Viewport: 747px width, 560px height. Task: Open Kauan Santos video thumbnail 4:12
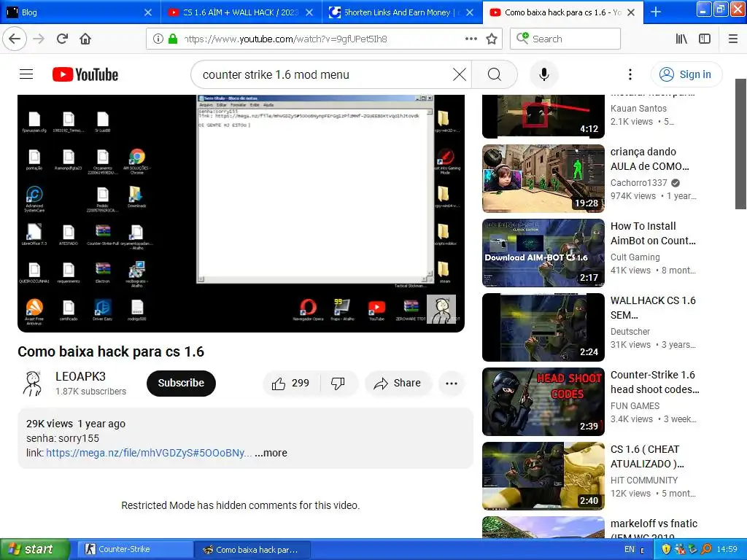[543, 116]
